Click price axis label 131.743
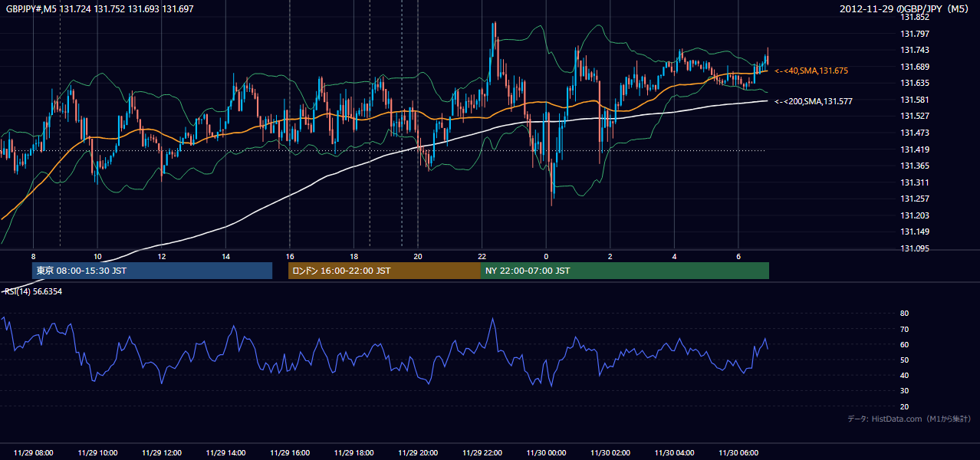 coord(914,50)
